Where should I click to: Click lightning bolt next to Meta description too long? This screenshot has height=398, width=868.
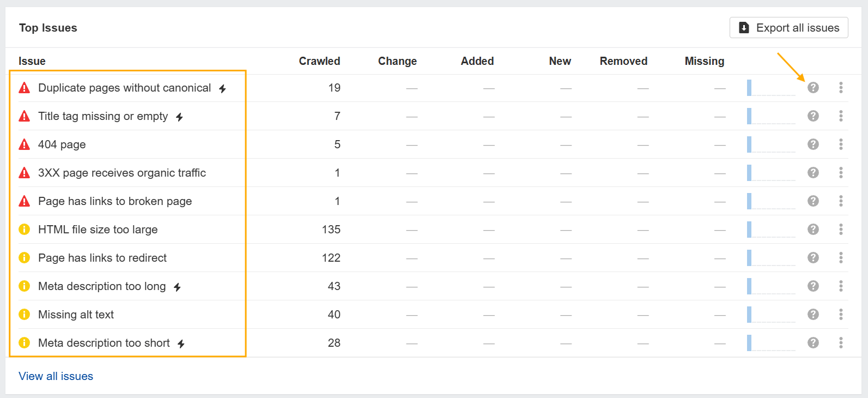pyautogui.click(x=177, y=287)
